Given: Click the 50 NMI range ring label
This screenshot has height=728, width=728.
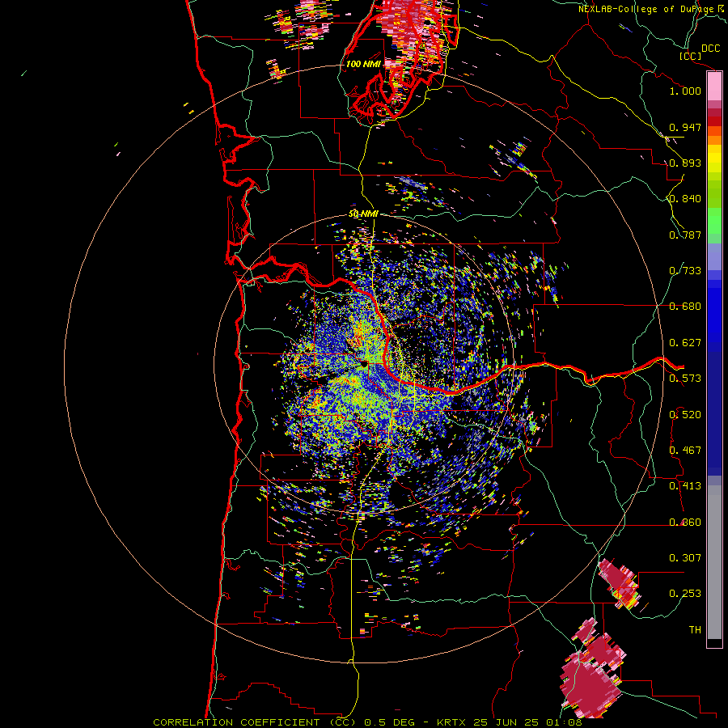Looking at the screenshot, I should click(x=363, y=214).
